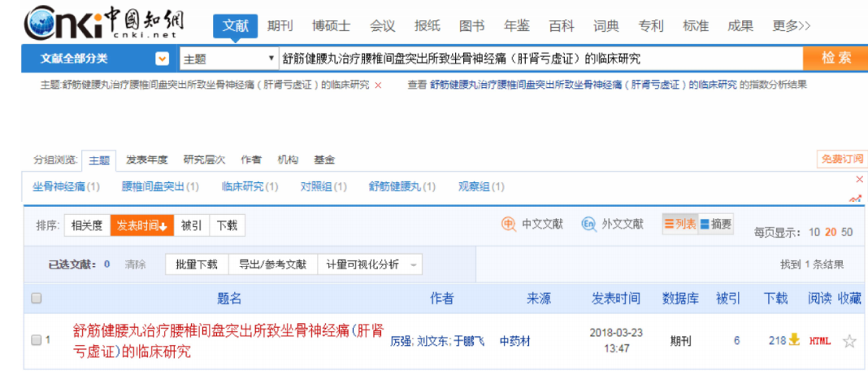Open the 主题 search field dropdown
This screenshot has height=371, width=868.
[x=271, y=59]
